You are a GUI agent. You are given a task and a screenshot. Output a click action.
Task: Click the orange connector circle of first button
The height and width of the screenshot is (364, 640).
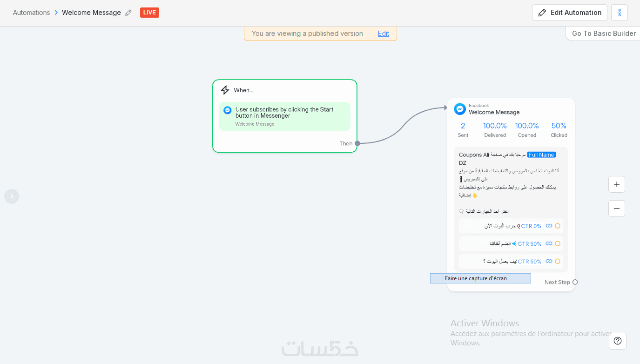[558, 226]
